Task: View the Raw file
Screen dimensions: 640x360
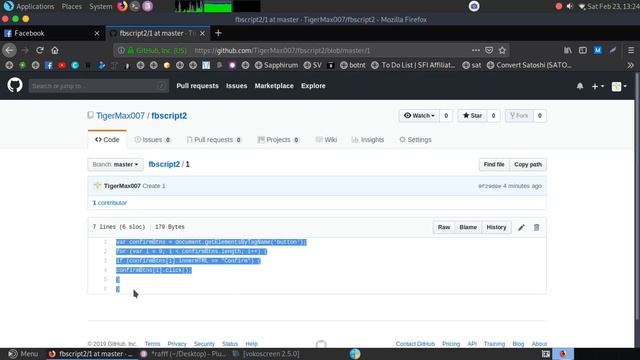Action: (x=444, y=227)
